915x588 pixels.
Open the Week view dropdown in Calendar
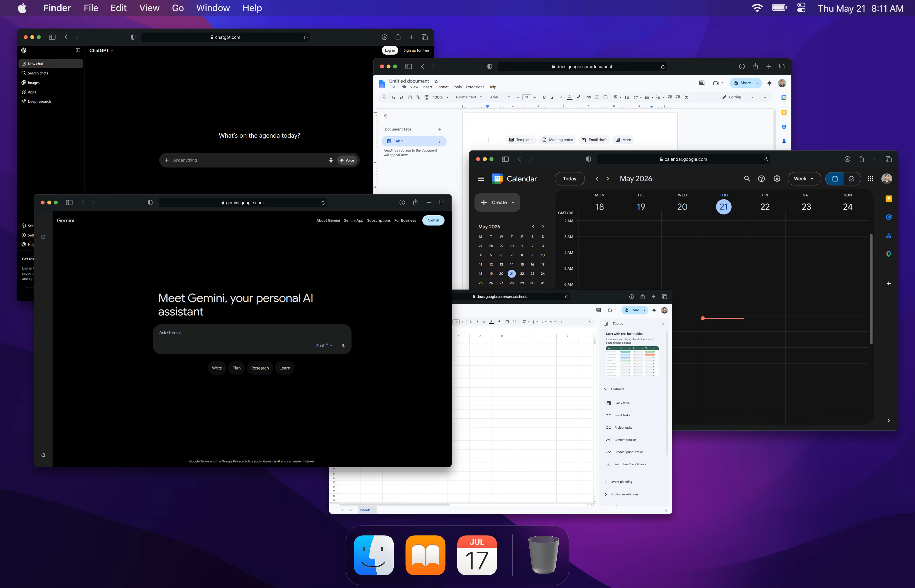click(x=804, y=179)
